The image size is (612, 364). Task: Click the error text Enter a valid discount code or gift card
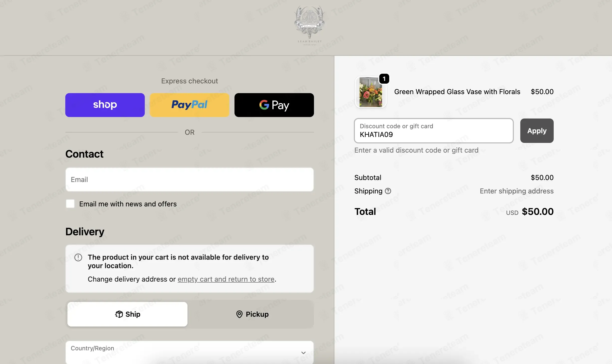tap(416, 150)
